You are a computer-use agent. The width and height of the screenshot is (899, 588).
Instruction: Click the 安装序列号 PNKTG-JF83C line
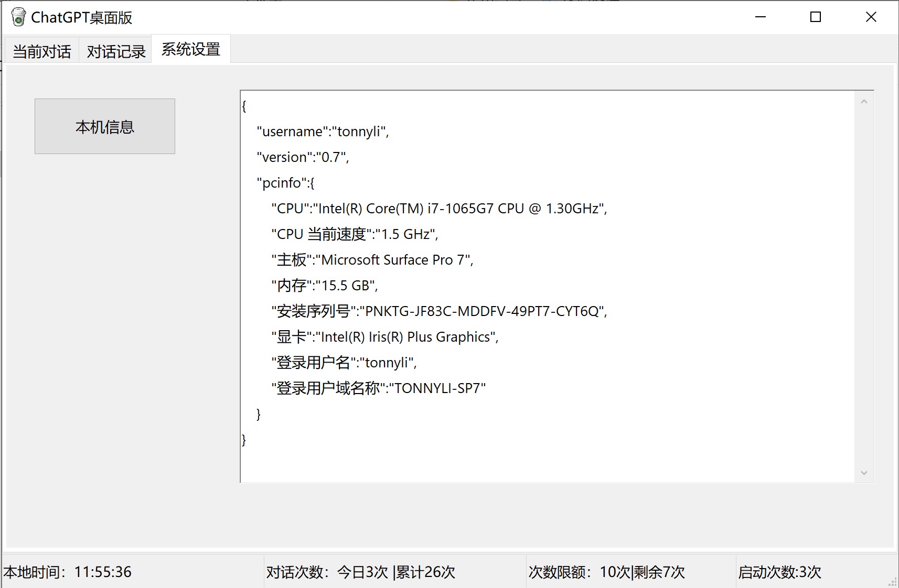440,311
